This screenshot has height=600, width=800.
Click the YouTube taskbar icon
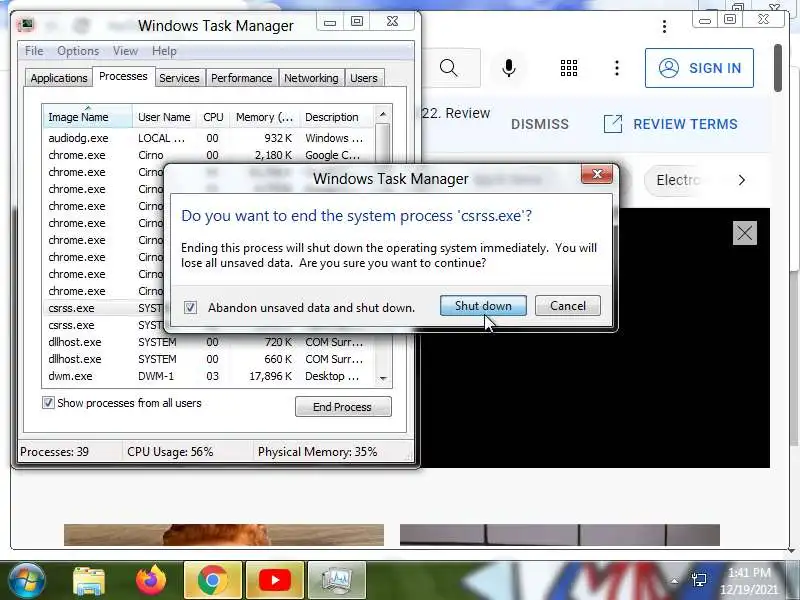(275, 581)
